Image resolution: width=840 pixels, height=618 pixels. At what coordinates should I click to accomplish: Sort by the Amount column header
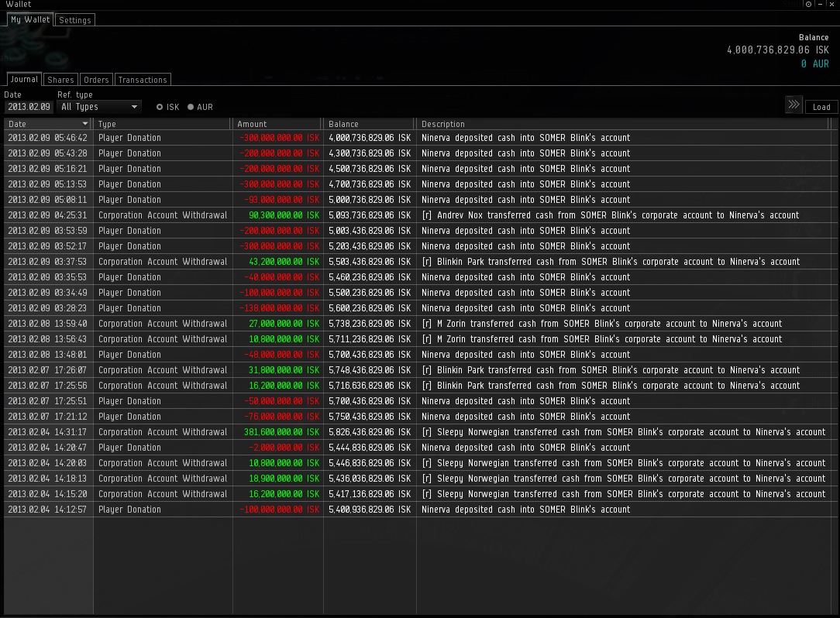277,124
